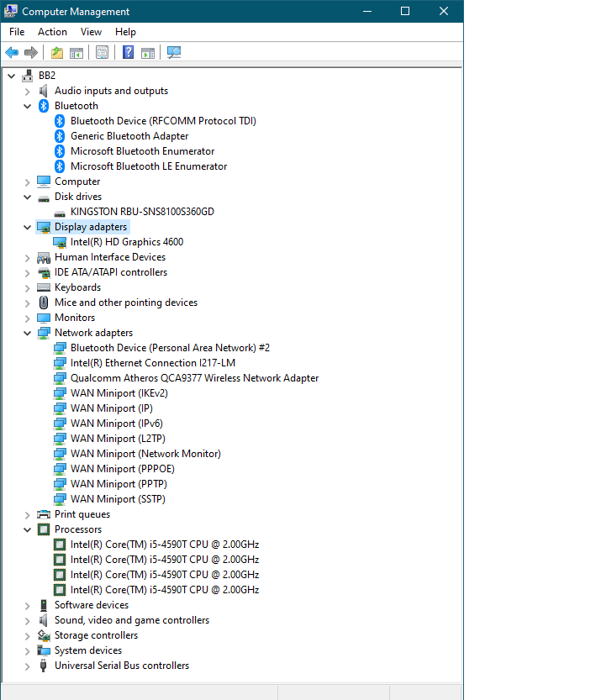Open the Action menu

click(x=52, y=32)
